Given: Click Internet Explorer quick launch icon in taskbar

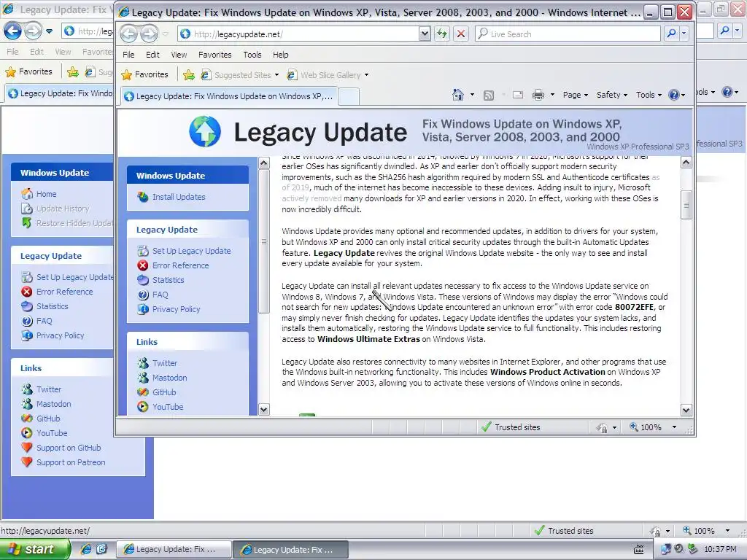Looking at the screenshot, I should pos(86,549).
